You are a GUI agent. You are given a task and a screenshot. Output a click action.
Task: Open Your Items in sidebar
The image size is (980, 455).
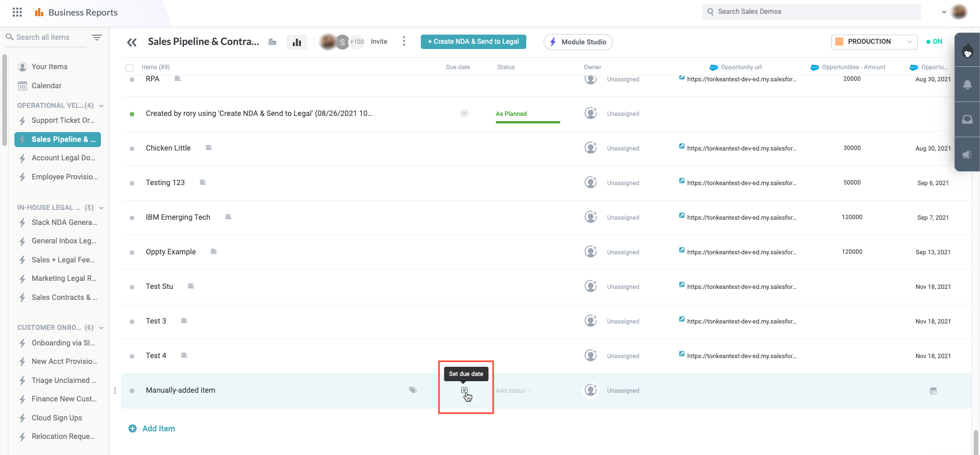tap(50, 67)
